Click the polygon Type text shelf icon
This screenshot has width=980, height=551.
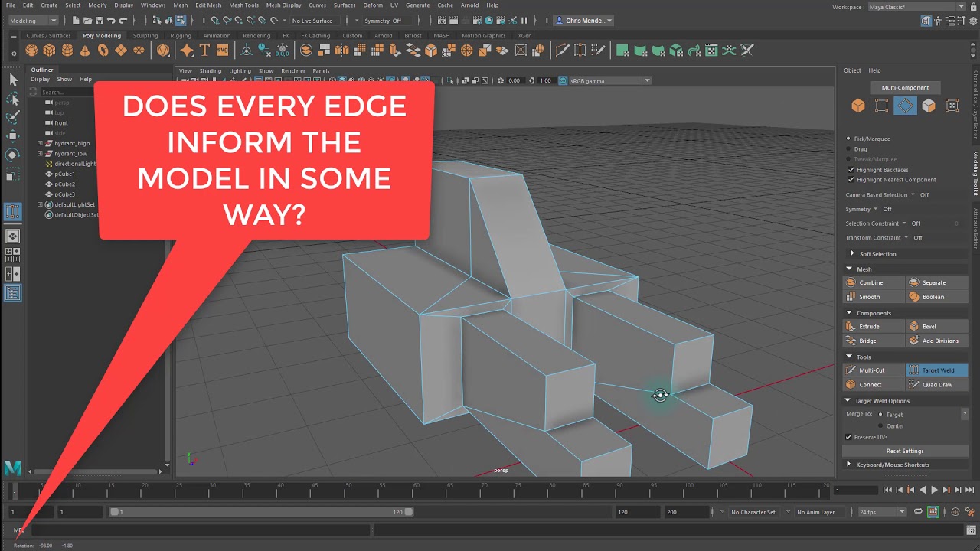coord(204,51)
